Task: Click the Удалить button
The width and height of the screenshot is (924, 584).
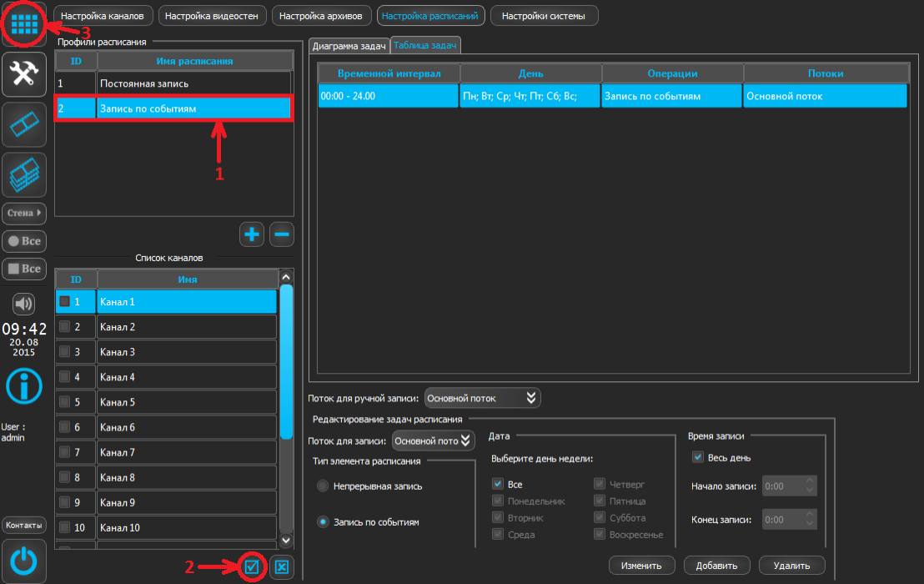Action: coord(792,565)
